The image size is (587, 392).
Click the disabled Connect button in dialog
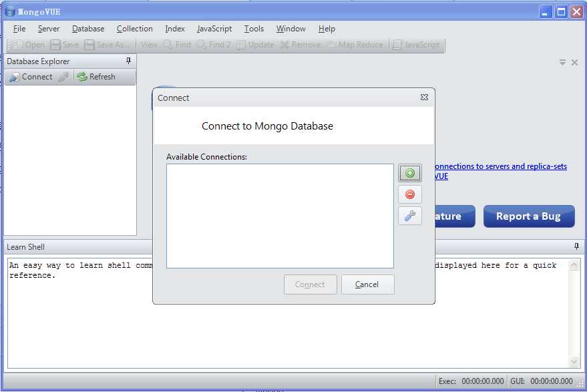[x=311, y=284]
